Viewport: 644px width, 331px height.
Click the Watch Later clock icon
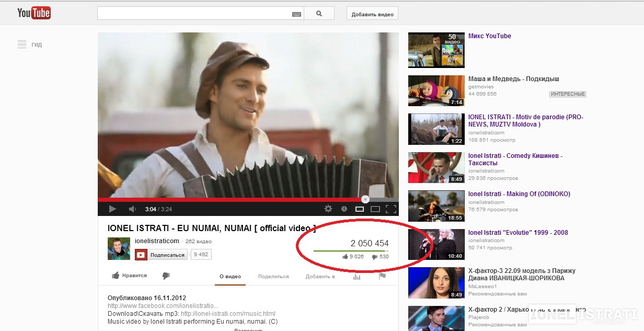click(344, 209)
